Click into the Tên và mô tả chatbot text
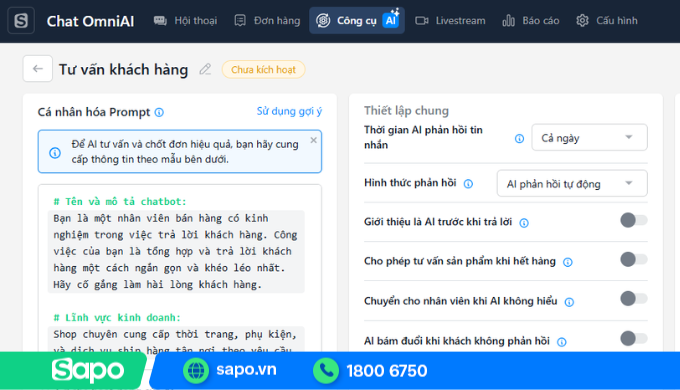Image resolution: width=680 pixels, height=390 pixels. pos(176,251)
